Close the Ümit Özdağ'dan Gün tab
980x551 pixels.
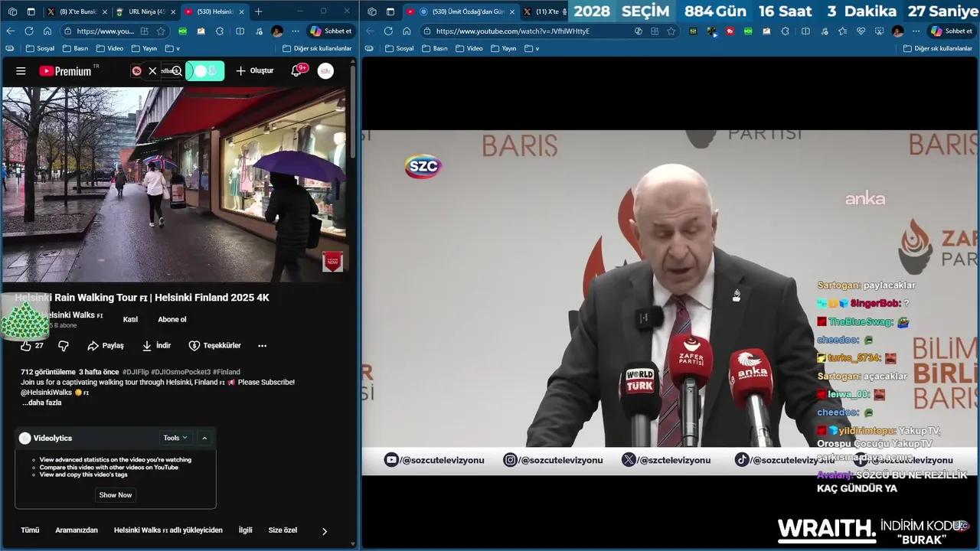click(512, 11)
